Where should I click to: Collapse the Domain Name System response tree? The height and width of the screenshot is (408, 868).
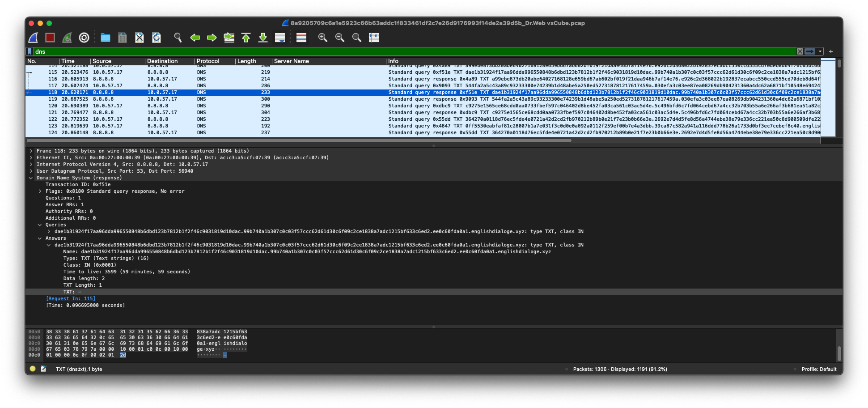point(31,178)
